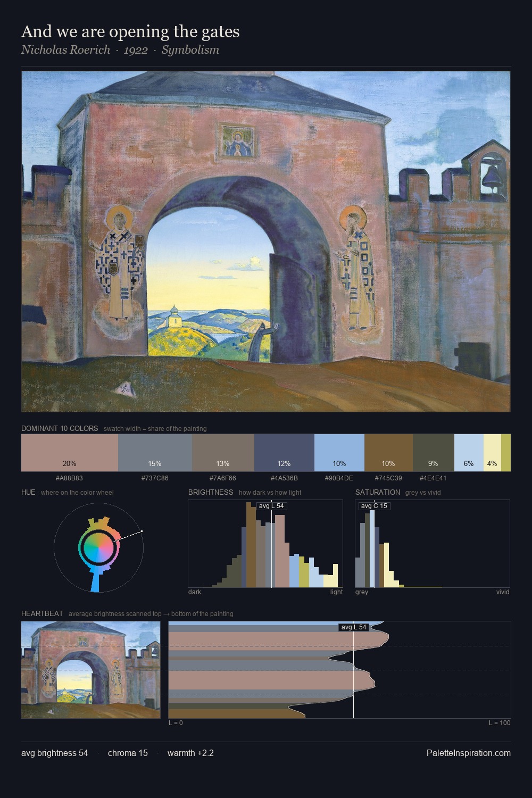This screenshot has width=532, height=798.
Task: Select the 10% light blue swatch #90B4DE
Action: click(339, 453)
